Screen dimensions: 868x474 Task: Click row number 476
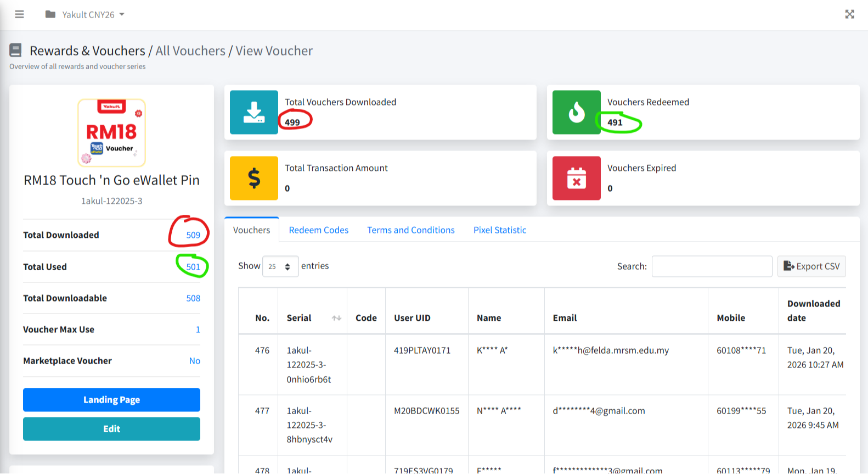click(x=262, y=350)
